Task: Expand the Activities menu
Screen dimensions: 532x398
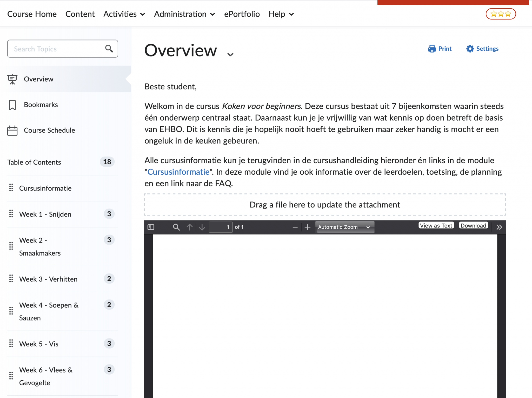Action: 124,14
